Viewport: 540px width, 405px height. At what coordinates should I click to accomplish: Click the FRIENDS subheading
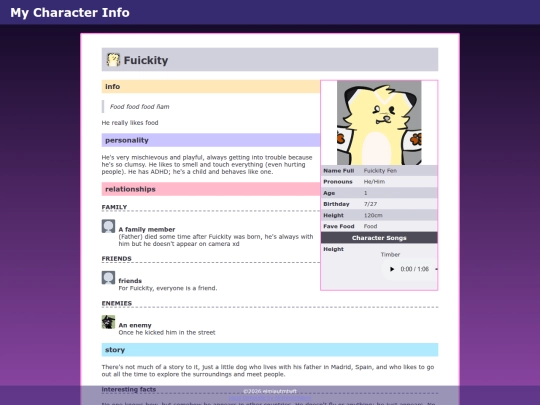(x=116, y=258)
